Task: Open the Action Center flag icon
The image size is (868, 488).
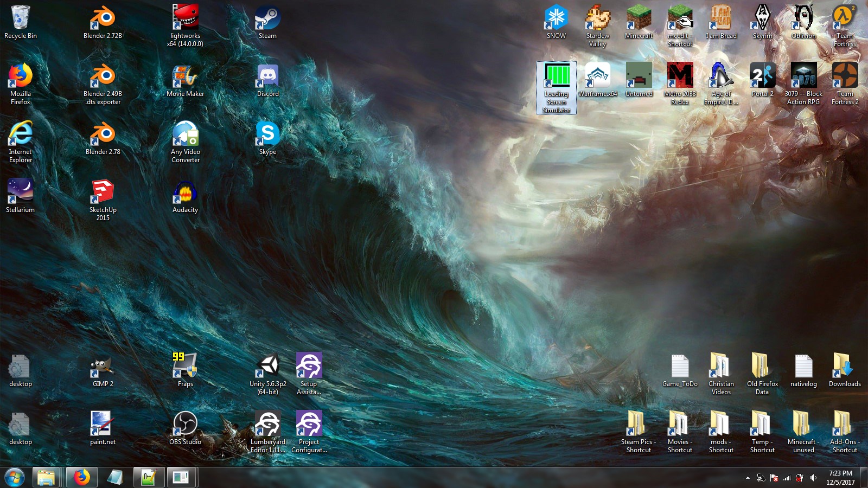Action: click(774, 478)
